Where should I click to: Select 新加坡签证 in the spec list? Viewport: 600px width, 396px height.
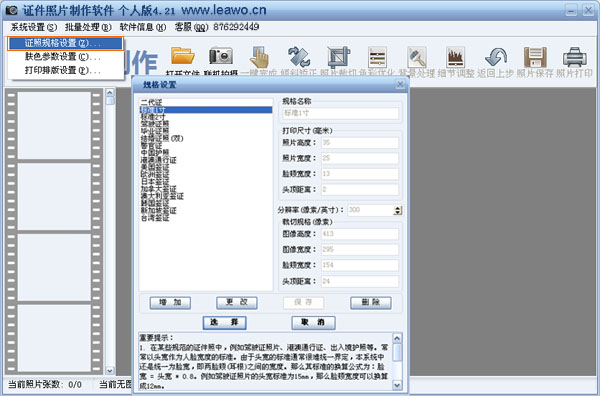(x=206, y=211)
